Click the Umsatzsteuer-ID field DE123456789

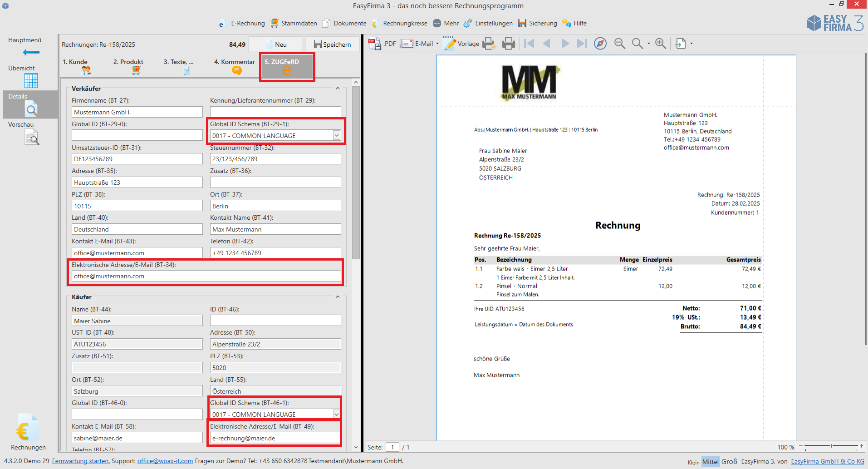[x=137, y=159]
